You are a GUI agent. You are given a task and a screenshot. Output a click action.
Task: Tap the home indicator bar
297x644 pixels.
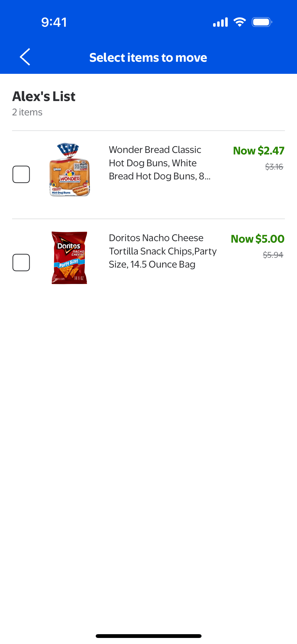[x=148, y=636]
